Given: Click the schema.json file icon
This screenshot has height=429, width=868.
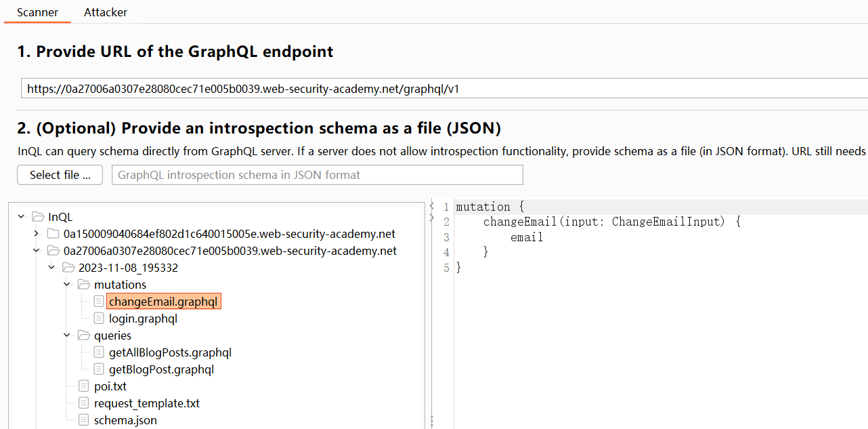Looking at the screenshot, I should pyautogui.click(x=83, y=420).
